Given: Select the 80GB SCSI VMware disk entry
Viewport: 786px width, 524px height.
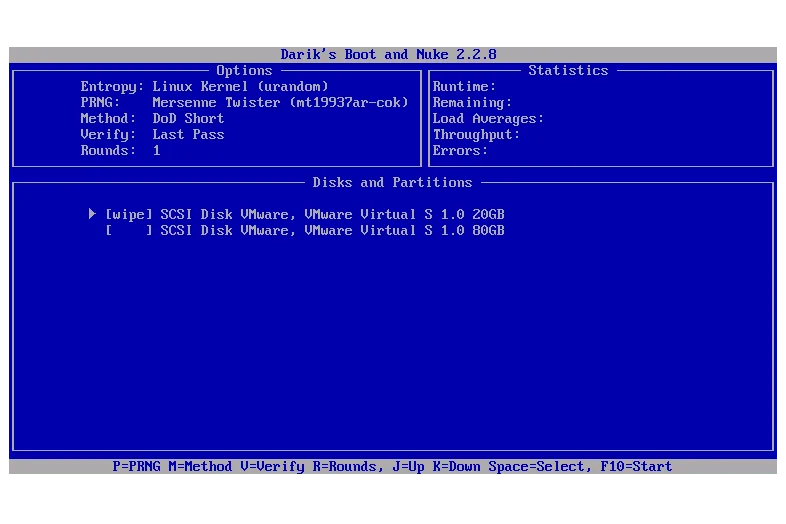Looking at the screenshot, I should 332,230.
